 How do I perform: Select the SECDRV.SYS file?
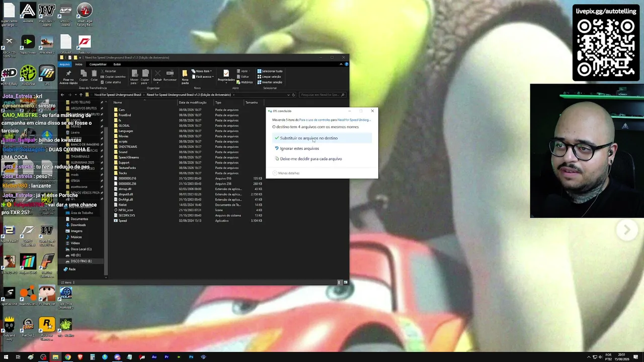(x=126, y=215)
